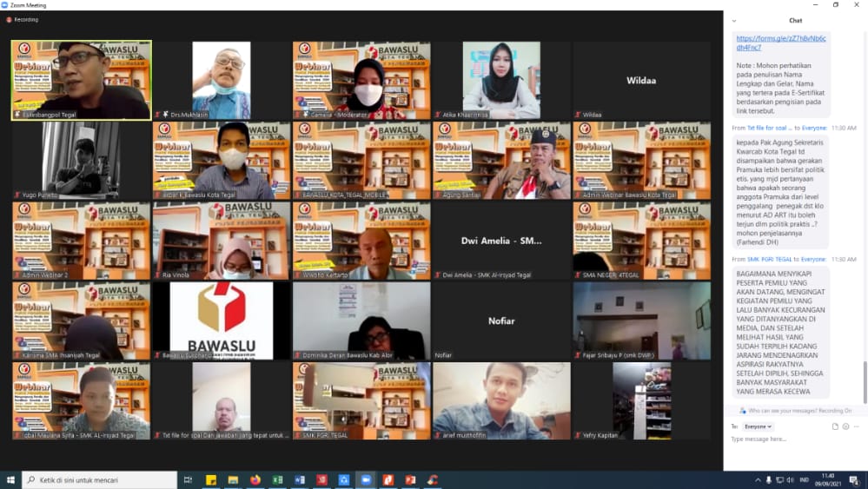This screenshot has width=868, height=489.
Task: Open Windows Start menu
Action: 11,479
